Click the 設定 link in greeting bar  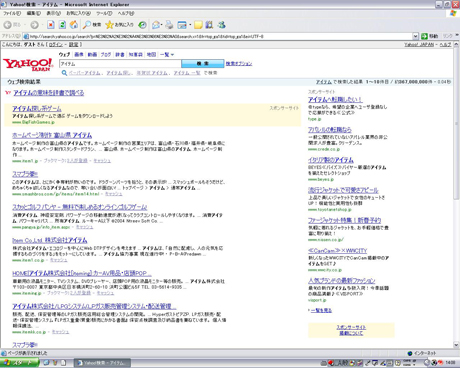coord(73,44)
